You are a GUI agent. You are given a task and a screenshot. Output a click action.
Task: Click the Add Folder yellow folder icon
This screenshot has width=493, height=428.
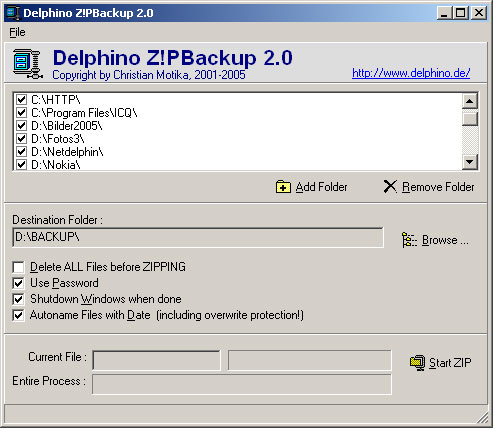click(283, 187)
